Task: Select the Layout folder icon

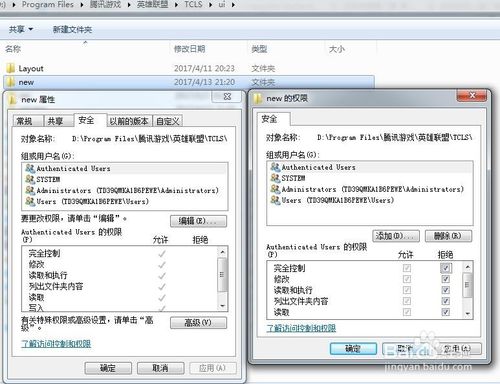Action: tap(11, 68)
